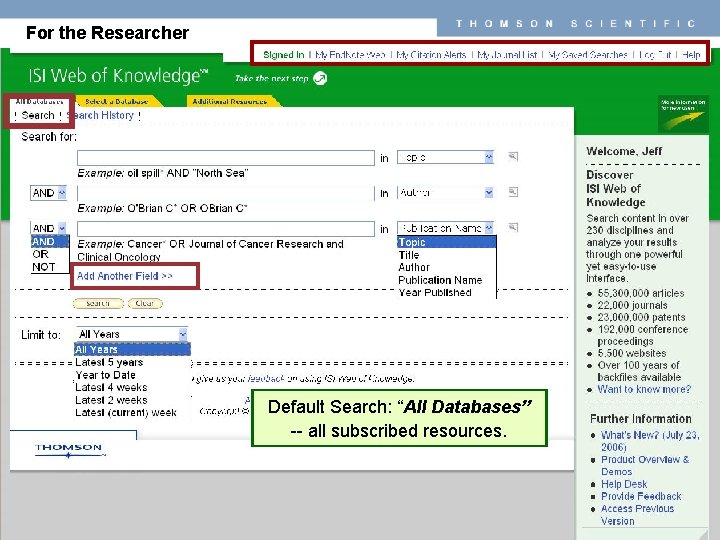Click the Search button

[98, 303]
